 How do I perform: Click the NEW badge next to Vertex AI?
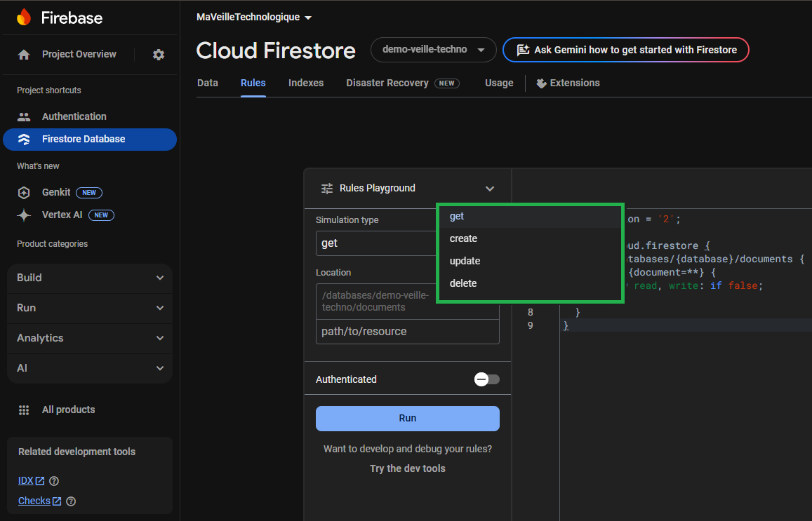101,215
